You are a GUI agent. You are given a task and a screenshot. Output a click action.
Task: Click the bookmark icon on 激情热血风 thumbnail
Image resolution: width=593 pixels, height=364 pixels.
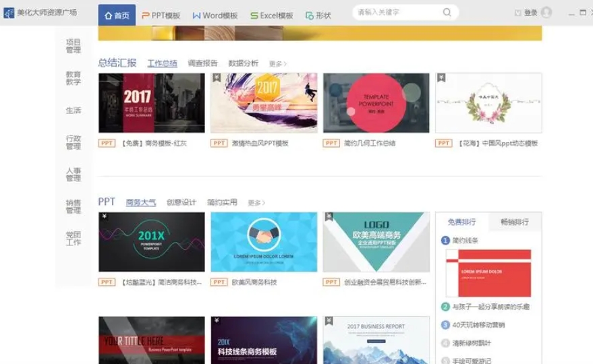click(217, 78)
